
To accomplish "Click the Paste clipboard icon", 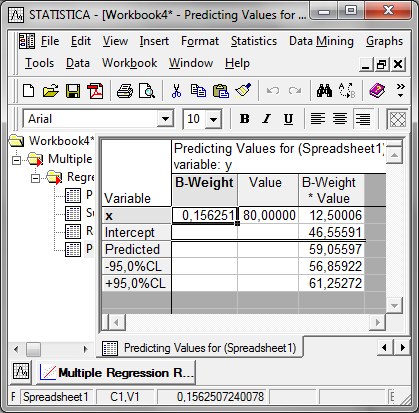I will (x=220, y=91).
